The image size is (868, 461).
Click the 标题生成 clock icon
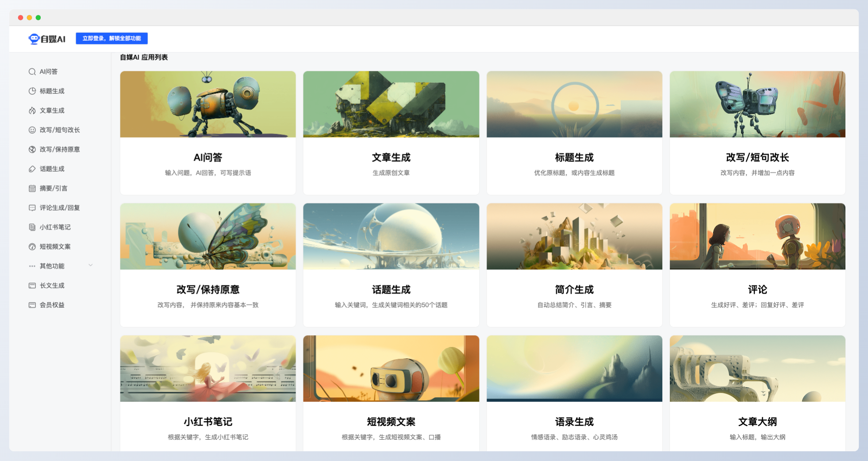(x=31, y=91)
